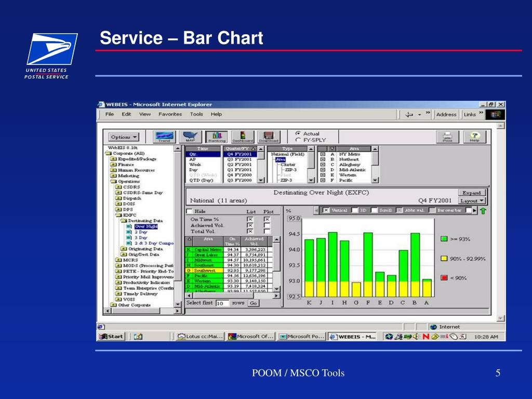Open the Help menu

click(216, 114)
